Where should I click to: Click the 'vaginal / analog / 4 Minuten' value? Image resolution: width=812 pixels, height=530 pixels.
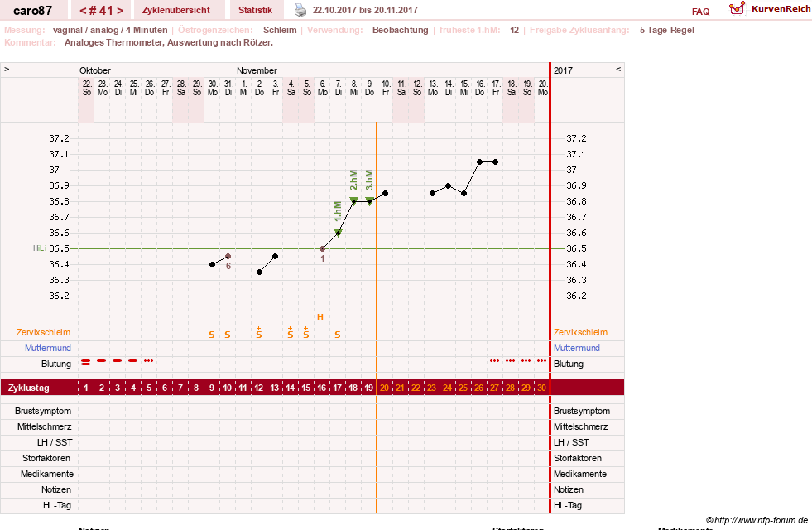[x=110, y=30]
